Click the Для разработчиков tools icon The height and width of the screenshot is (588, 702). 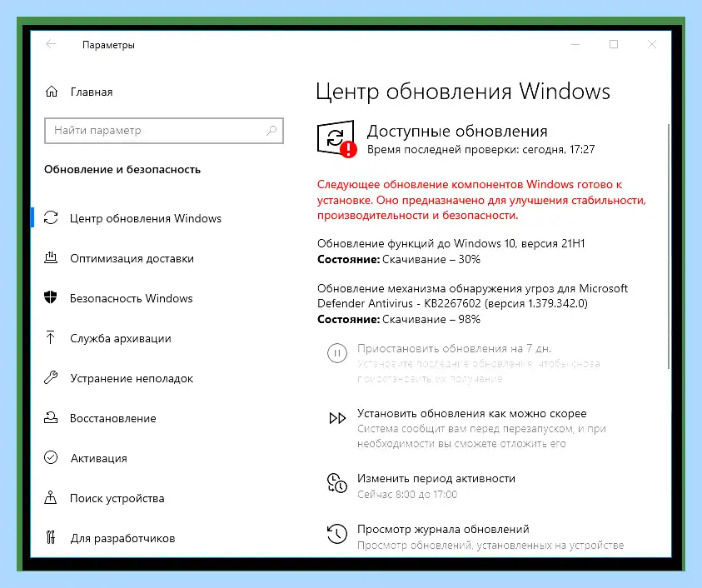click(51, 537)
